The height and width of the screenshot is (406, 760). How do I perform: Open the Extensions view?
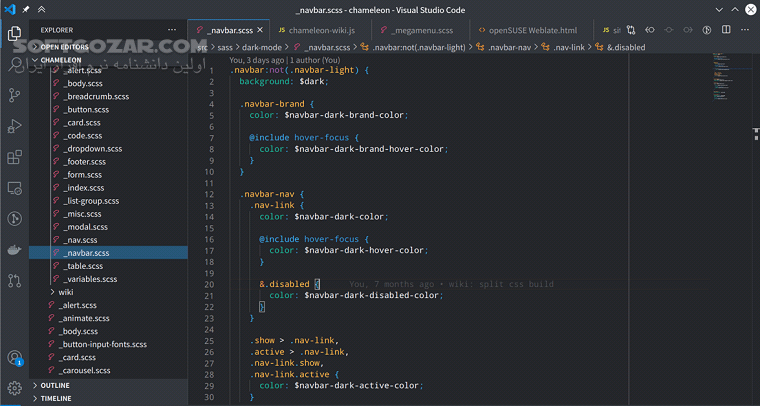15,157
